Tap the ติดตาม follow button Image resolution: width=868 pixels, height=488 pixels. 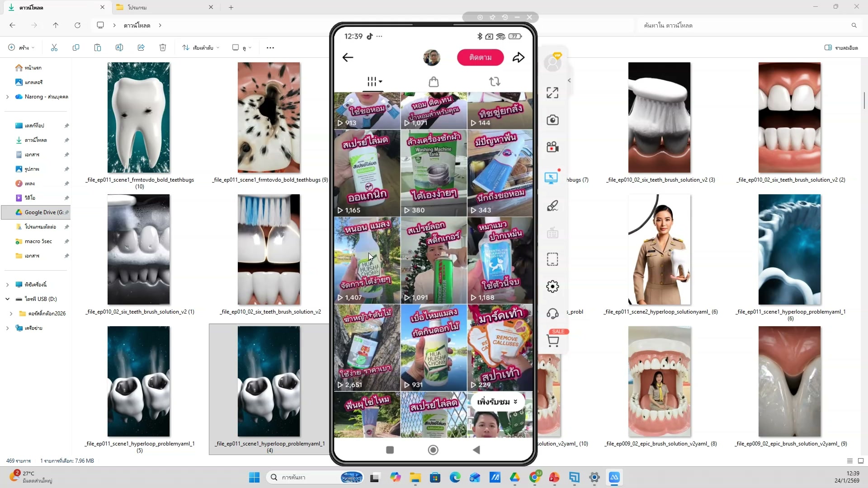480,57
